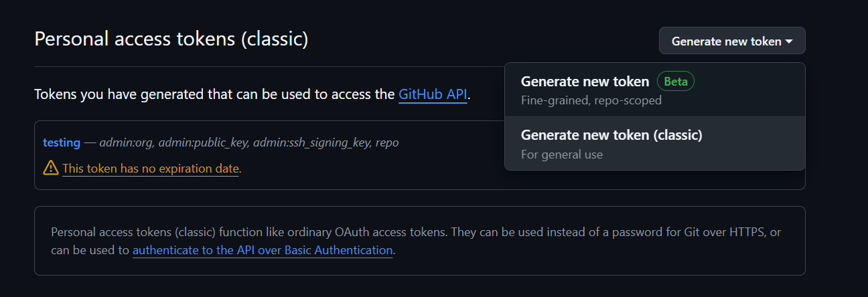Open the GitHub API link
Viewport: 868px width, 297px height.
[x=433, y=94]
